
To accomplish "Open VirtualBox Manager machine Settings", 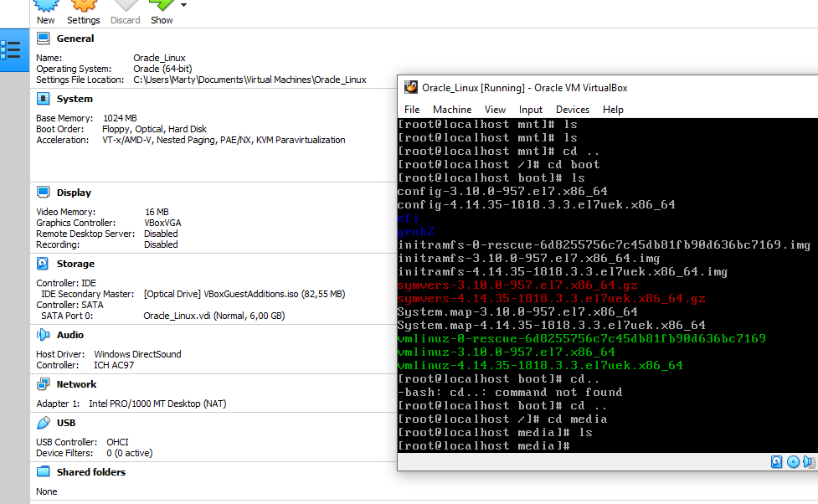I will pos(84,13).
